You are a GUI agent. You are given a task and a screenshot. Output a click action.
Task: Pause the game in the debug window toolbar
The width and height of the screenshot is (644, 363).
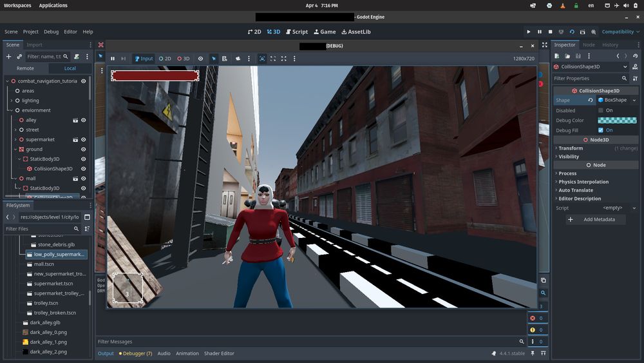point(113,59)
